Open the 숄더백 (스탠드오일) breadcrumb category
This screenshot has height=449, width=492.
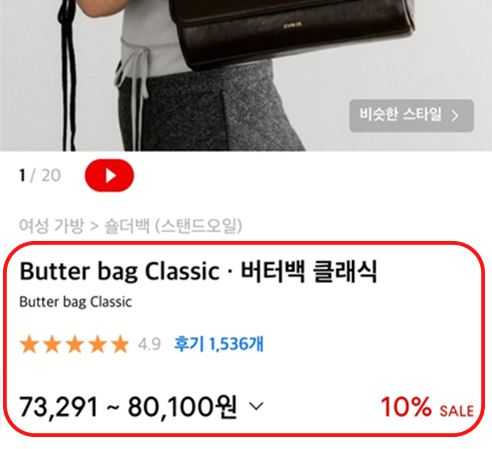click(173, 226)
